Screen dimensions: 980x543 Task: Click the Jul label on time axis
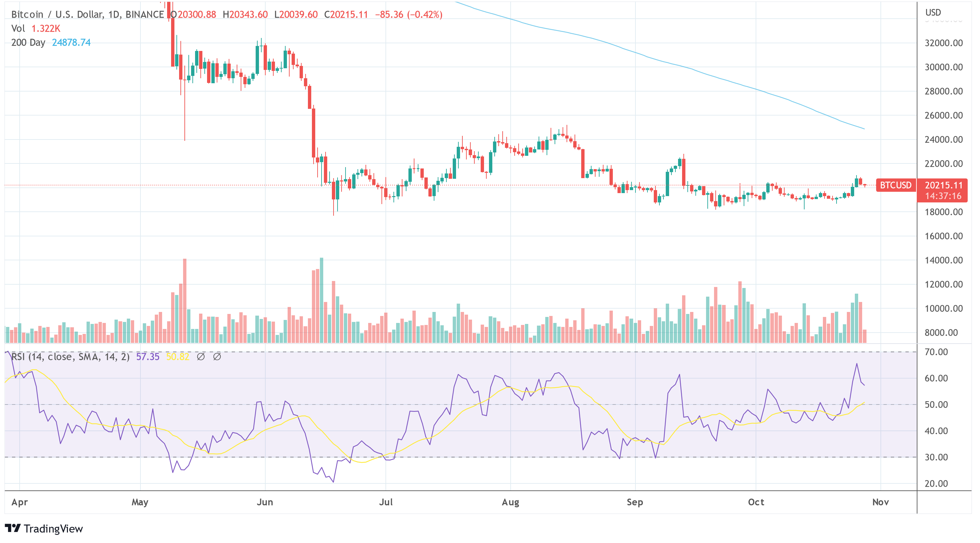[x=386, y=502]
